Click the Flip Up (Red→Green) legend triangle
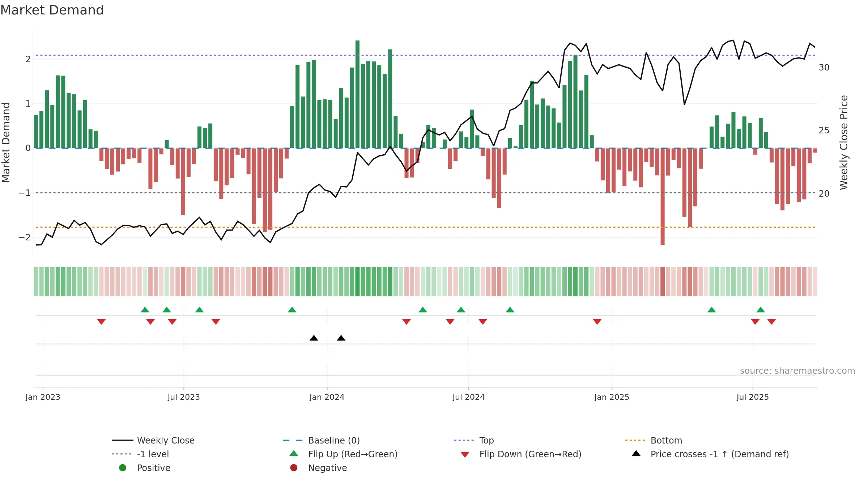This screenshot has height=488, width=868. pos(294,453)
